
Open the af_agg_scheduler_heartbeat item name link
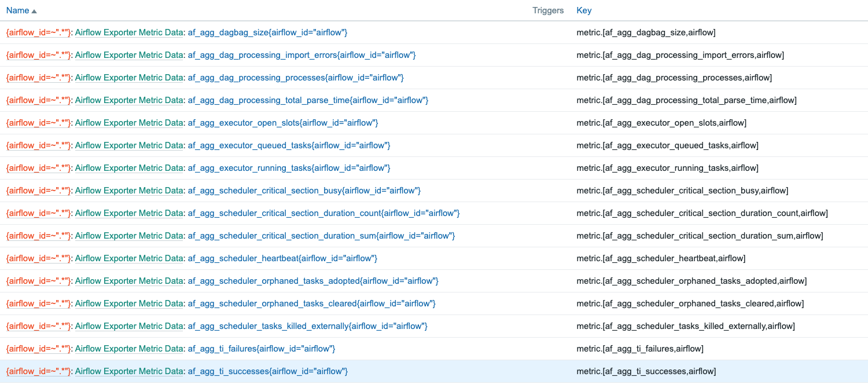click(x=282, y=258)
